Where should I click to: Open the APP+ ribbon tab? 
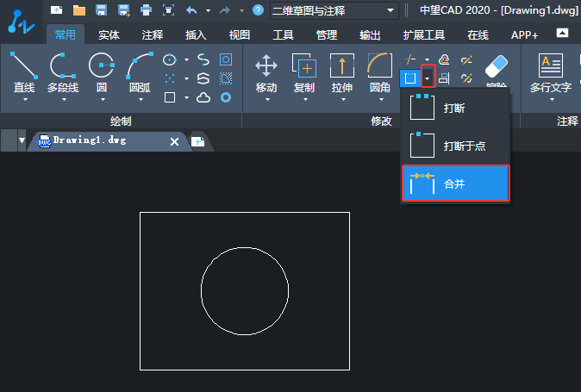coord(524,34)
